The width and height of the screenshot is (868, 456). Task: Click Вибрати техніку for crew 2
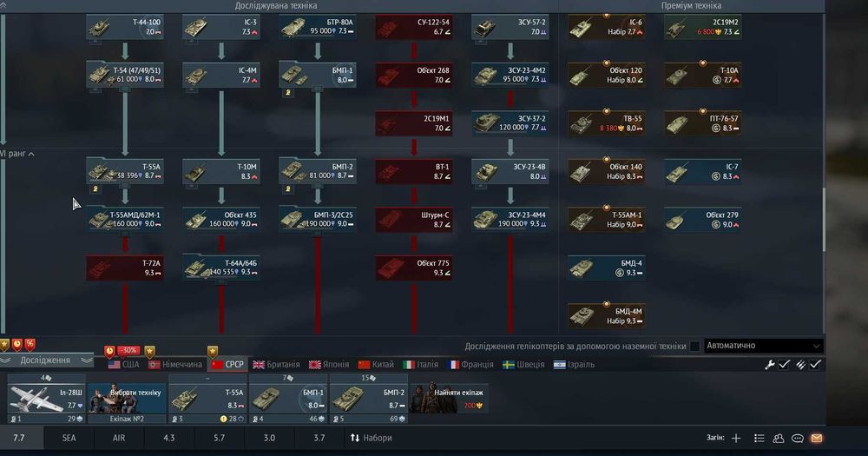click(128, 399)
